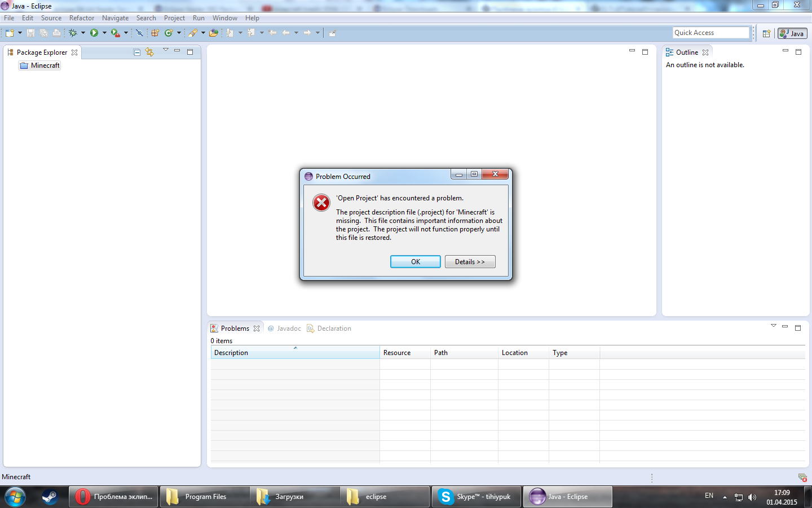Click OK in Problem Occurred dialog
Viewport: 812px width, 508px height.
point(416,262)
